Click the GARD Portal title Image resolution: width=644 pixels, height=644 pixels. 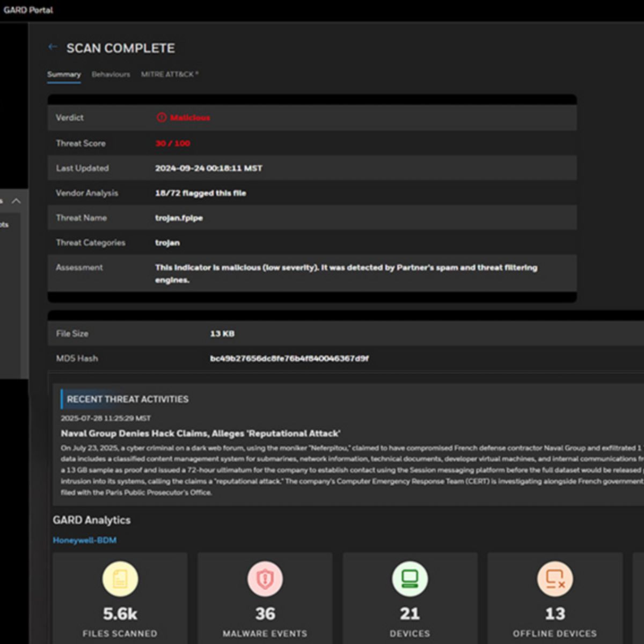(x=28, y=10)
